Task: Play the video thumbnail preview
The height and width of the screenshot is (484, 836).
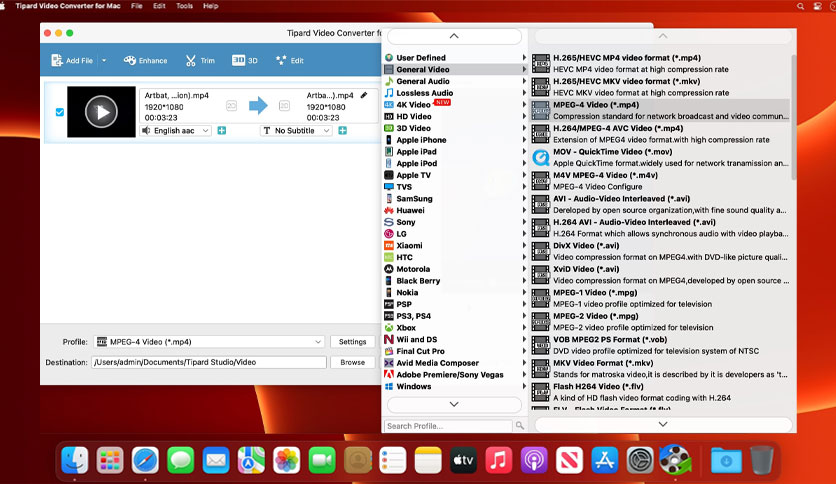Action: pos(101,112)
